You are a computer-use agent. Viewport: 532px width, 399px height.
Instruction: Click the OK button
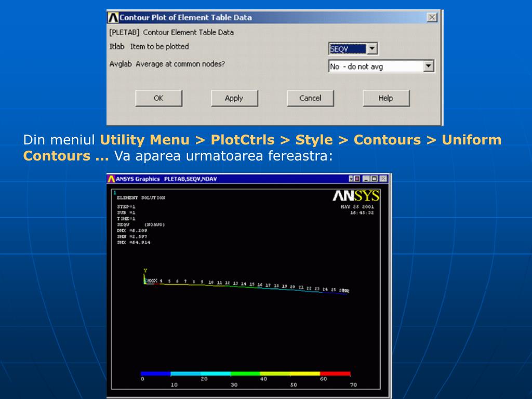(x=158, y=98)
